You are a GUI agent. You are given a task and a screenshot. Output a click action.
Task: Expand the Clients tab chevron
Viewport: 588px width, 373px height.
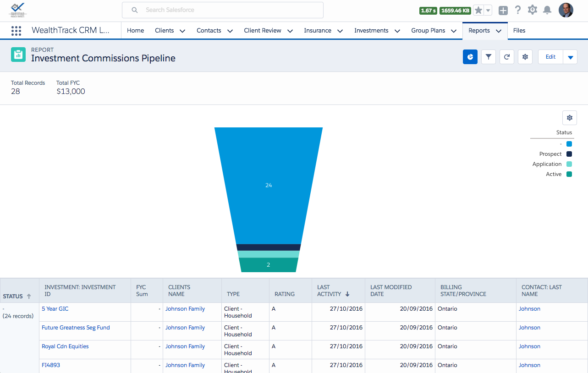pos(182,31)
